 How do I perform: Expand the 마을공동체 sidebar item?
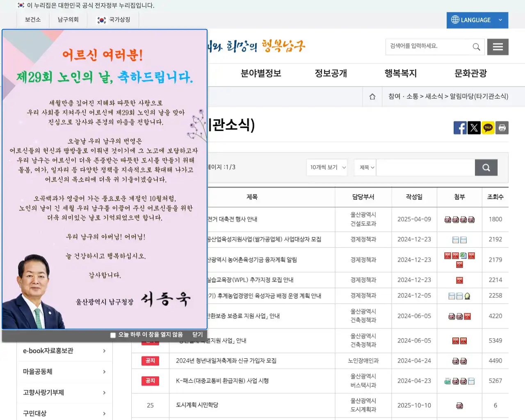pyautogui.click(x=64, y=372)
